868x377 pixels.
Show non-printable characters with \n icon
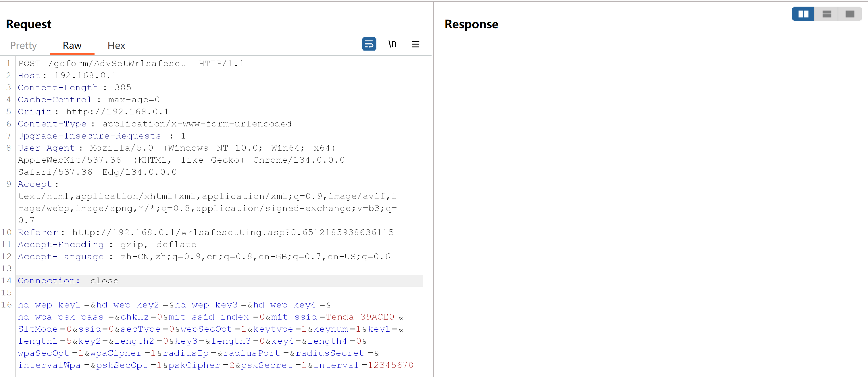(x=392, y=44)
